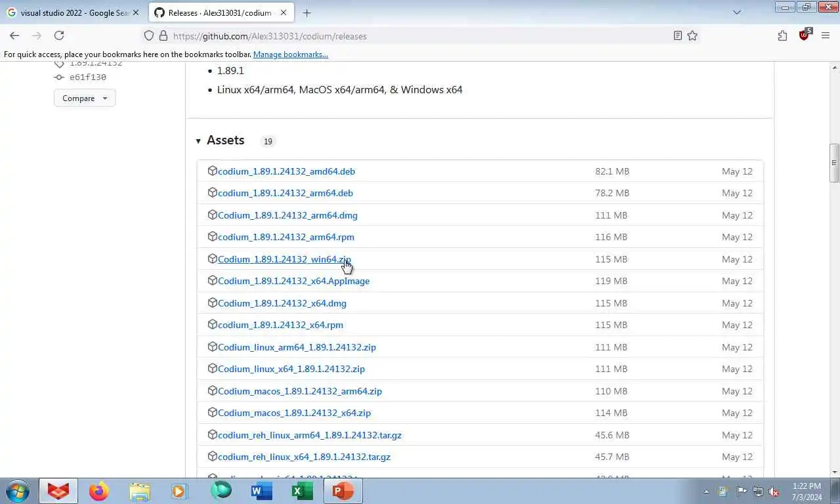The width and height of the screenshot is (840, 504).
Task: Click package icon beside macos x64.zip asset
Action: pos(212,412)
